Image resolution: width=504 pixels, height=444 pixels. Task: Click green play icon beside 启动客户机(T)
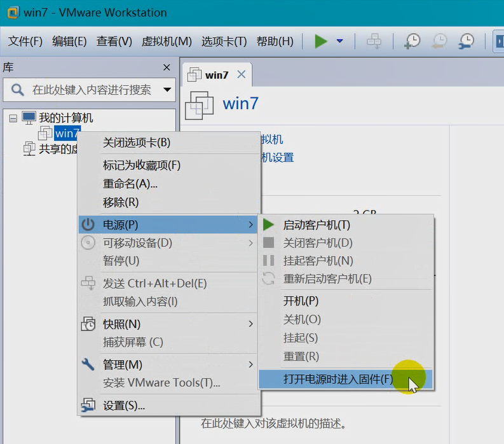point(268,225)
